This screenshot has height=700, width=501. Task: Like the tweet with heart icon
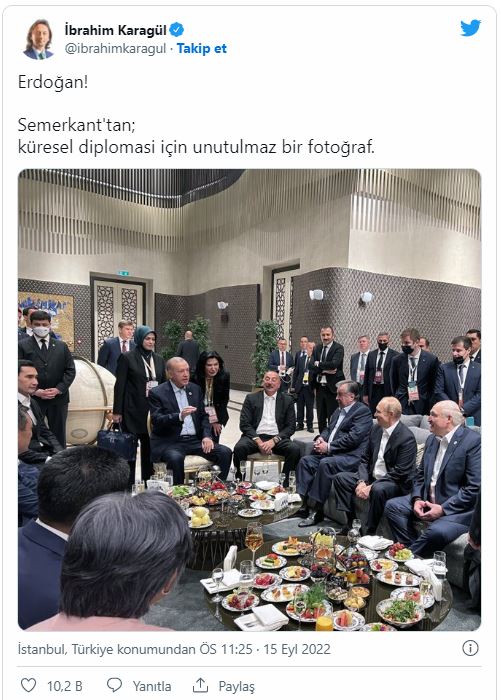tap(29, 685)
